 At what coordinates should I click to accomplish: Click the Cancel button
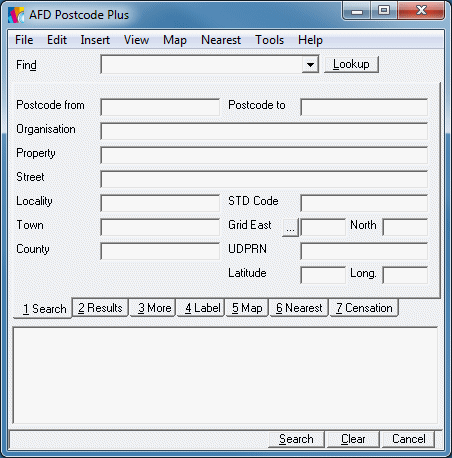pos(409,439)
